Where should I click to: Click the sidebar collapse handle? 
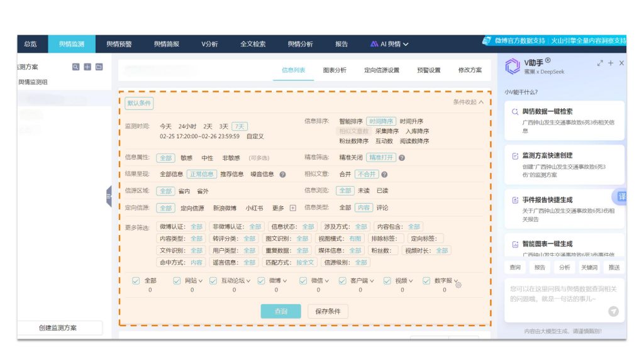coord(109,196)
